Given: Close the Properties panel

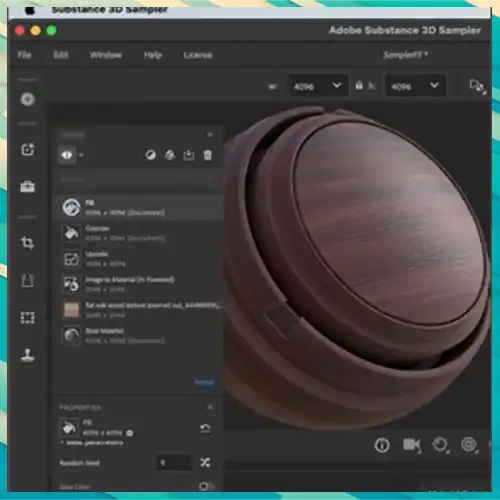Looking at the screenshot, I should [210, 407].
